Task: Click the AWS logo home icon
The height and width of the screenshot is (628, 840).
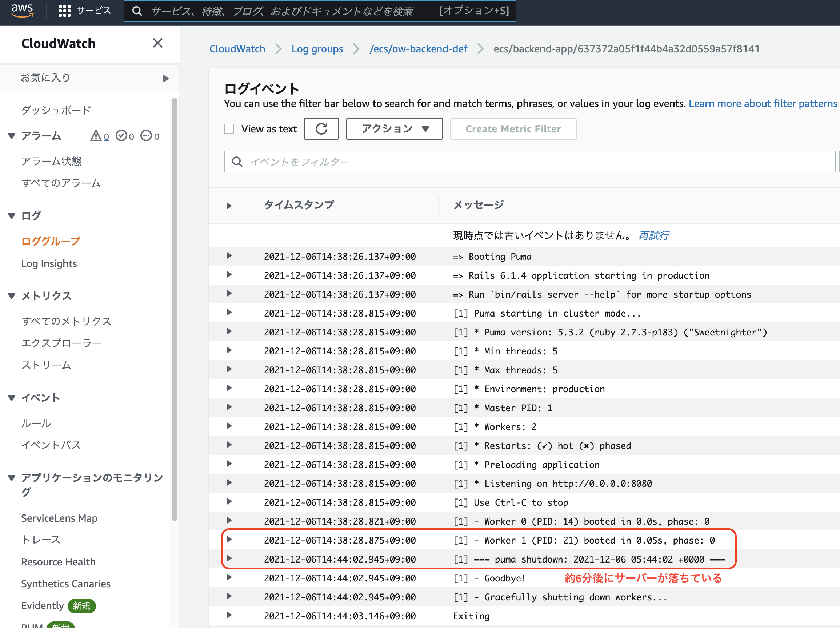Action: [22, 10]
